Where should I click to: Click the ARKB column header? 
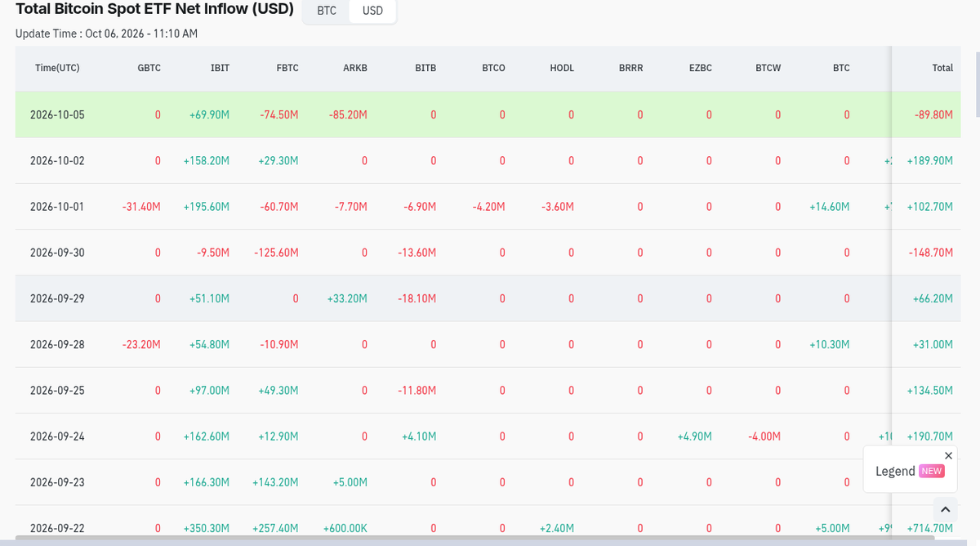[355, 68]
